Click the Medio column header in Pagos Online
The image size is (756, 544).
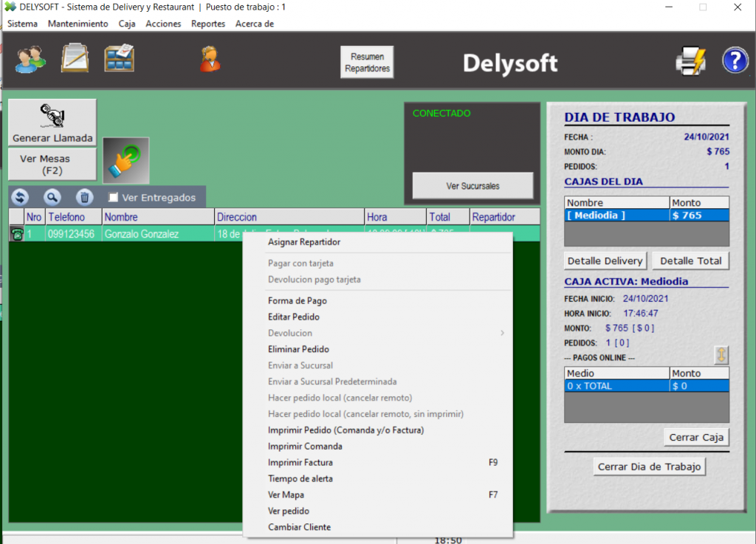click(616, 373)
